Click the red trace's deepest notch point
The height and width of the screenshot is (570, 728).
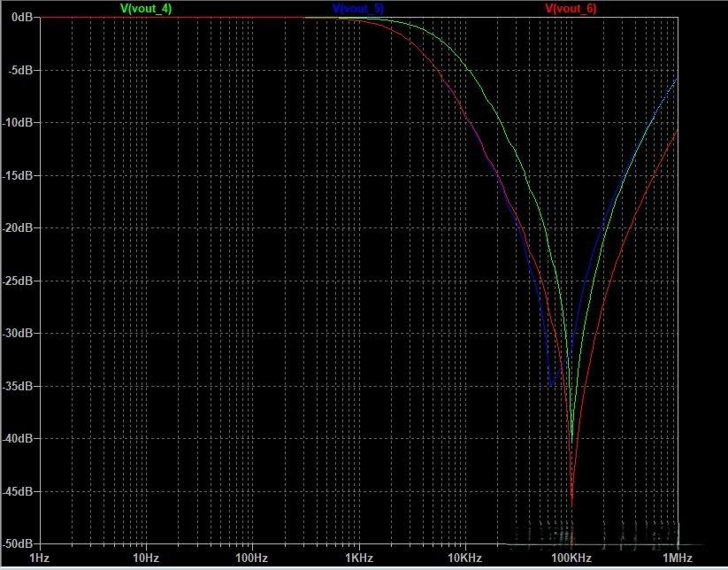(x=571, y=505)
